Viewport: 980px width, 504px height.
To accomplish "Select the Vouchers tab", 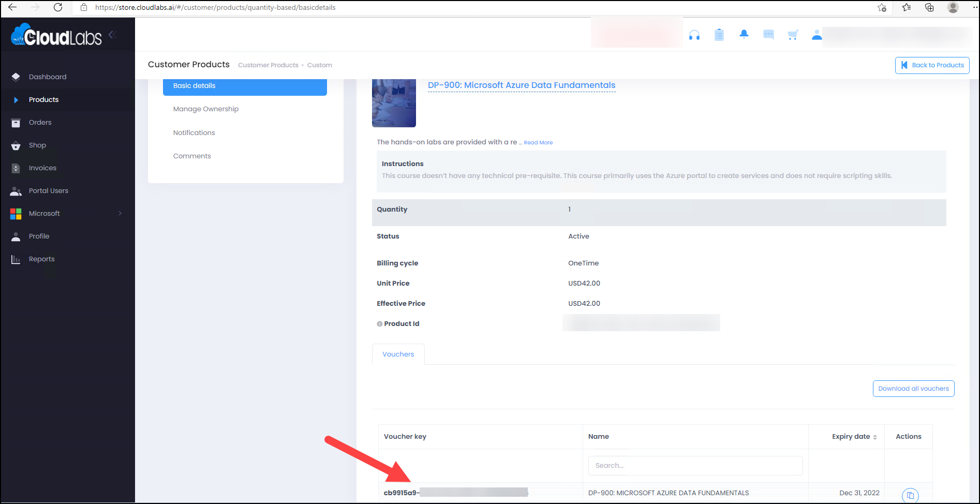I will click(x=398, y=354).
